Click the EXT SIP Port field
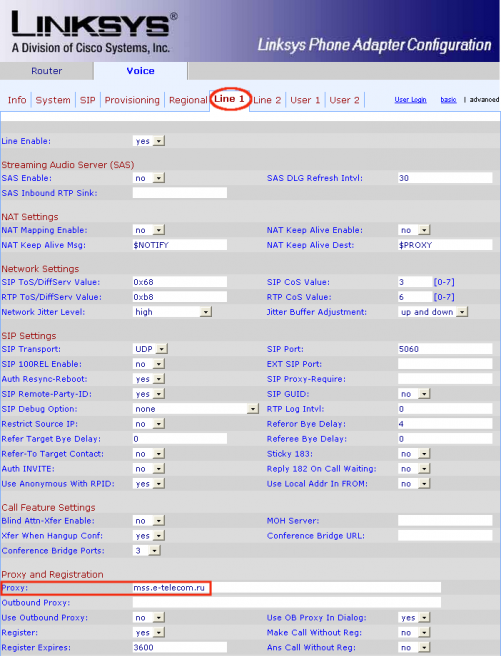This screenshot has width=501, height=656. tap(445, 364)
